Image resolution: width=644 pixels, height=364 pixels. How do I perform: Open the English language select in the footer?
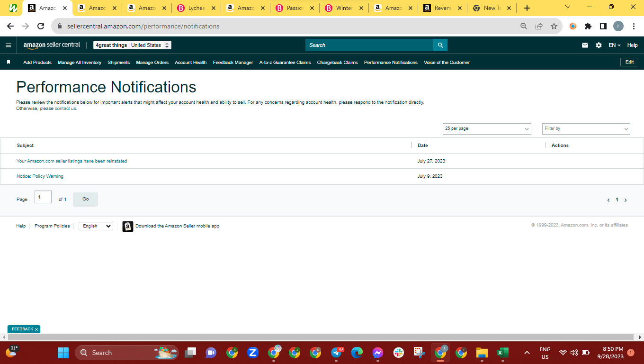[x=96, y=226]
